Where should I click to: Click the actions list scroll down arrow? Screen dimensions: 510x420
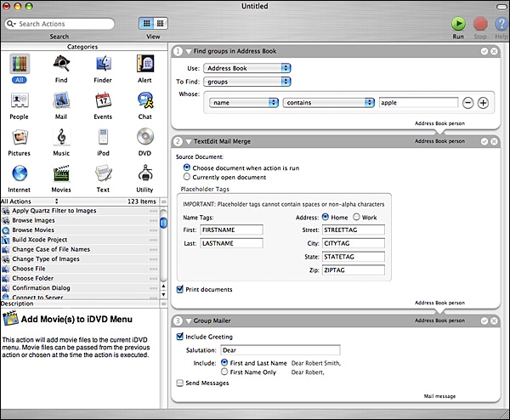click(163, 295)
